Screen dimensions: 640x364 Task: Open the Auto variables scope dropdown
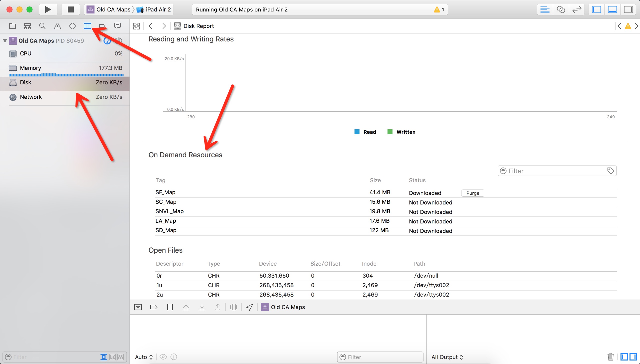144,357
